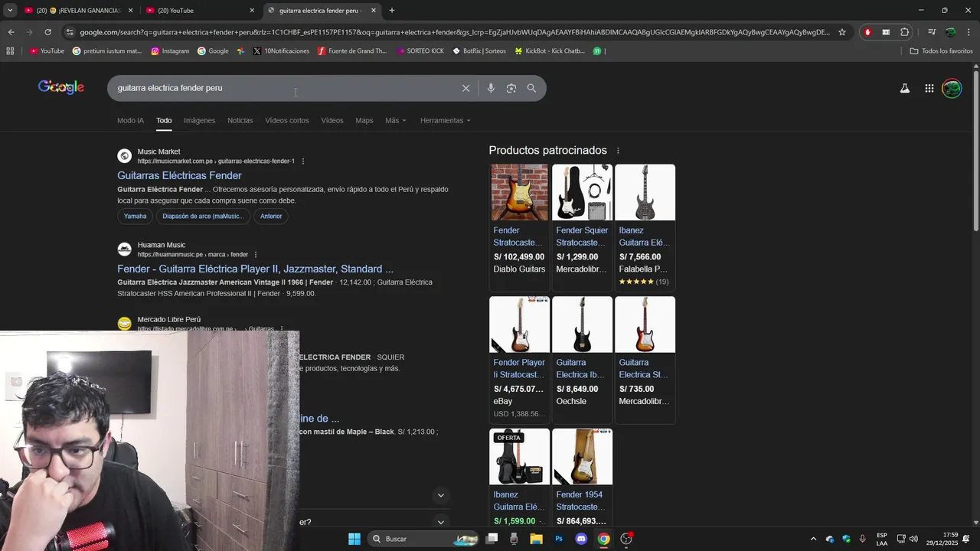980x551 pixels.
Task: Select the Diapasón de arce chip
Action: [203, 217]
